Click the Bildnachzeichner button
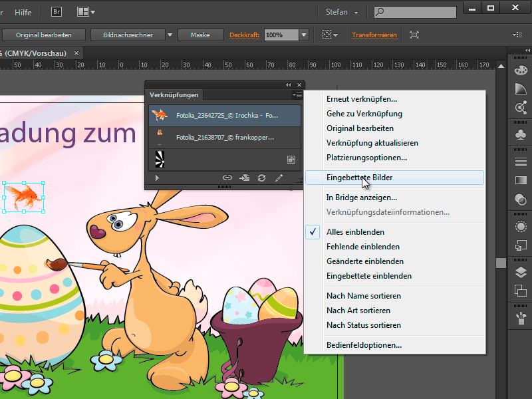Viewport: 532px width, 399px height. pos(128,35)
